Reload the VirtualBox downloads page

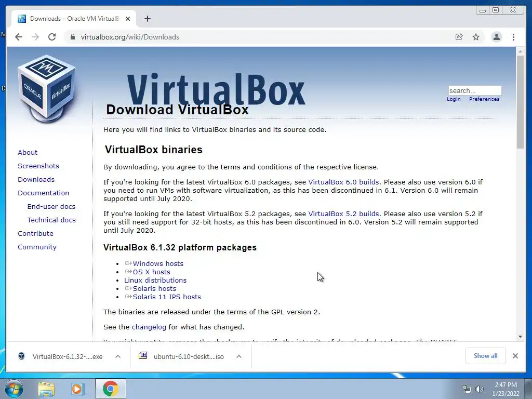click(52, 37)
